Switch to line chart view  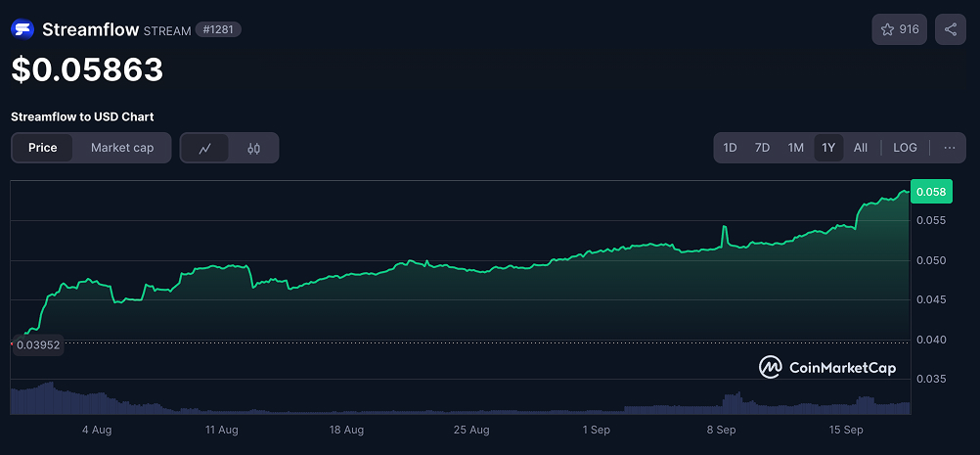[205, 148]
